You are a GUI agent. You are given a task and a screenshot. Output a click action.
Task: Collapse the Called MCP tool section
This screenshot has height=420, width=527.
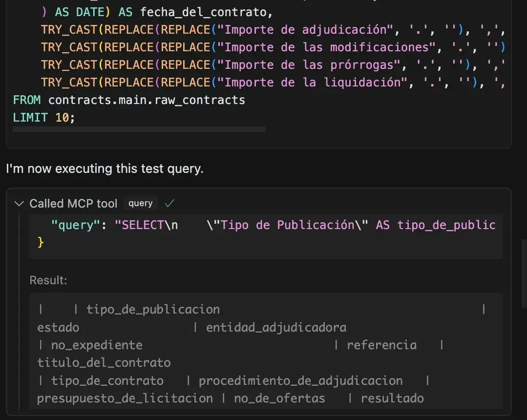coord(19,204)
